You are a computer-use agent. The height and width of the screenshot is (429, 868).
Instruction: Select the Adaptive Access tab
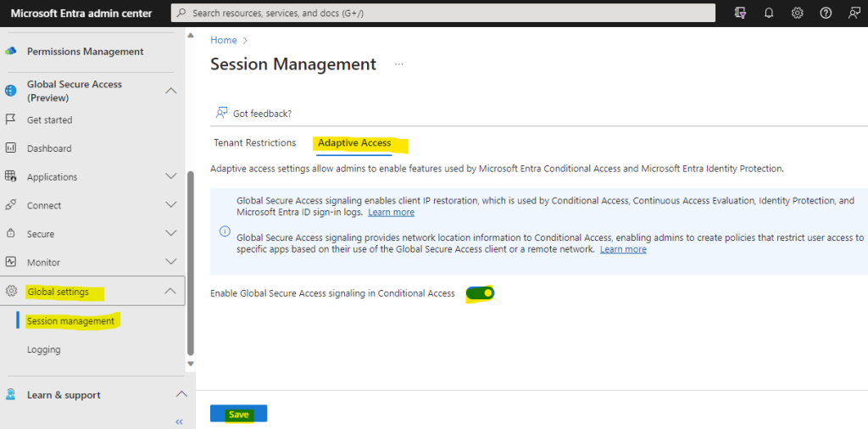[x=354, y=142]
